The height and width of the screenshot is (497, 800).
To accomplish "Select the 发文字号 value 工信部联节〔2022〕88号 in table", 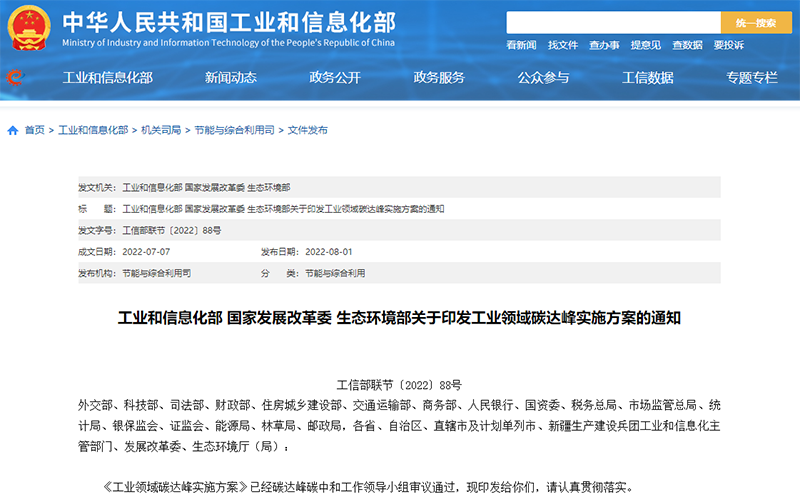I will coord(171,231).
